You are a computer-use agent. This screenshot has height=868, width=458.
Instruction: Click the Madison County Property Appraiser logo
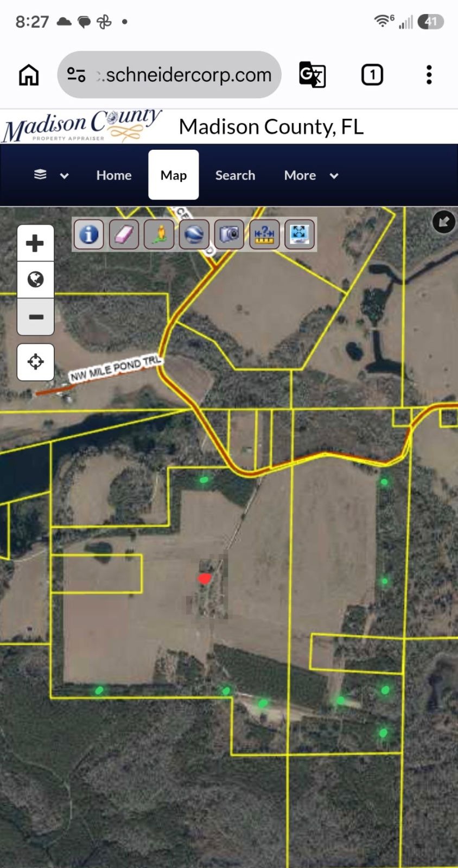pyautogui.click(x=82, y=126)
